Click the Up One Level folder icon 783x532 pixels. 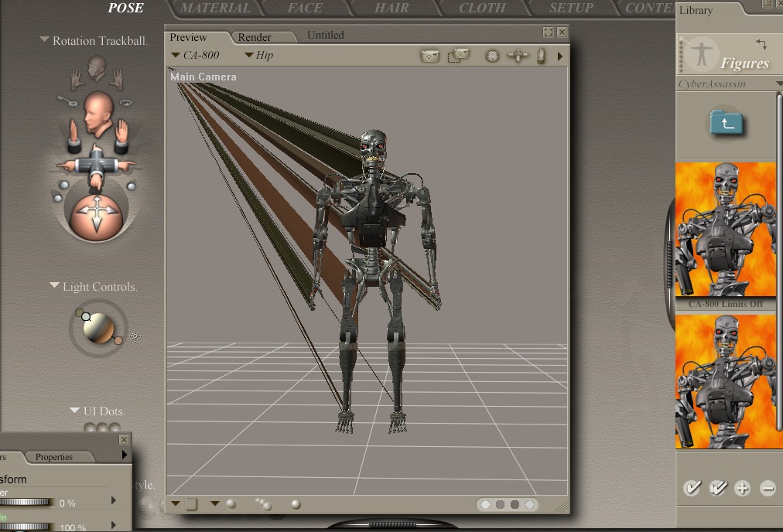tap(727, 123)
